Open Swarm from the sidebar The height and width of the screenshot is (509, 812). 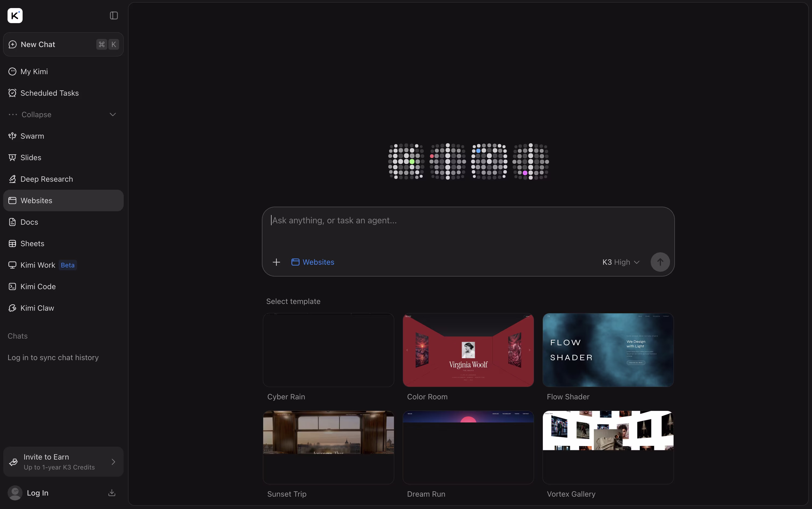63,136
